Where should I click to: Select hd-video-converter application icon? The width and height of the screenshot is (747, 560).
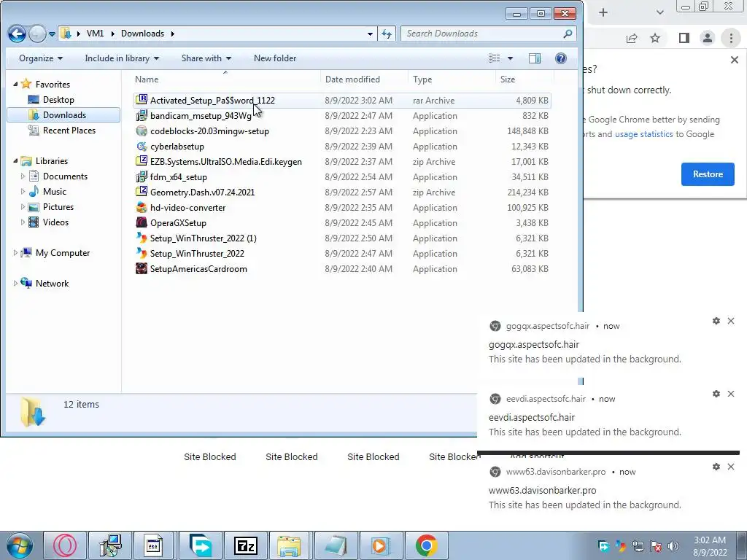click(x=142, y=207)
